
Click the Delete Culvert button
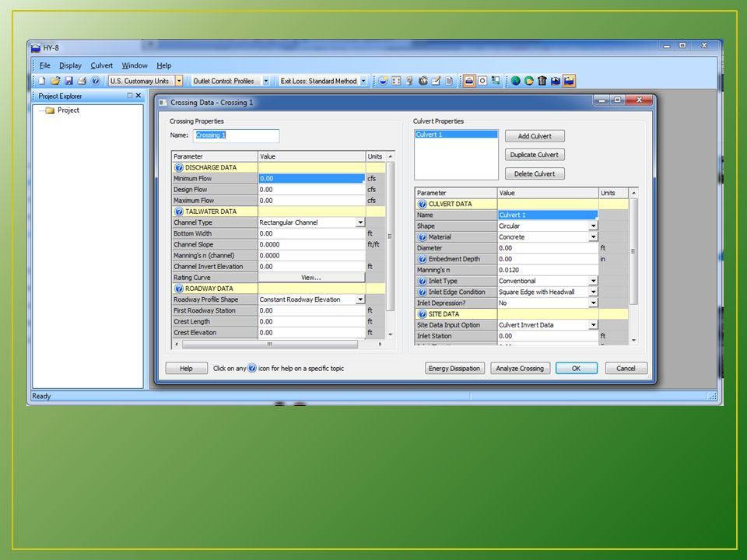point(535,173)
